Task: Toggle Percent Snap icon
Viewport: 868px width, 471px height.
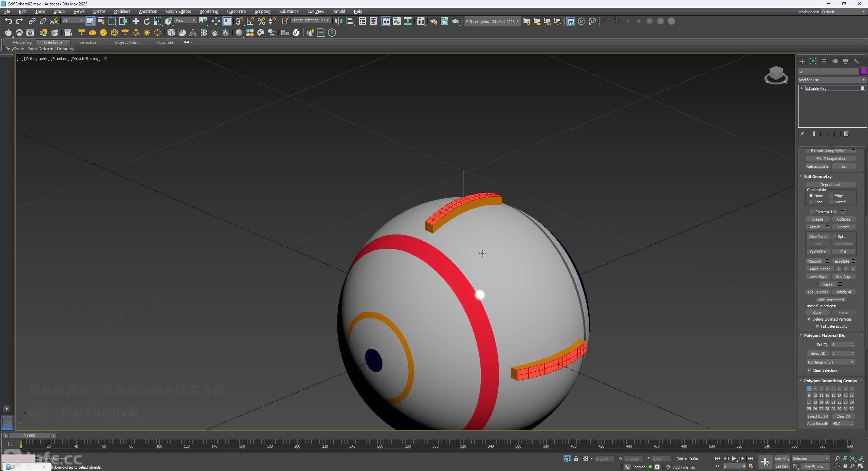Action: point(261,21)
